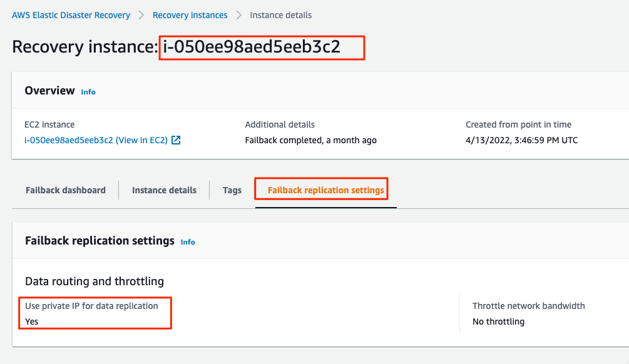Click the Overview section header
Viewport: 629px width, 364px height.
click(49, 91)
